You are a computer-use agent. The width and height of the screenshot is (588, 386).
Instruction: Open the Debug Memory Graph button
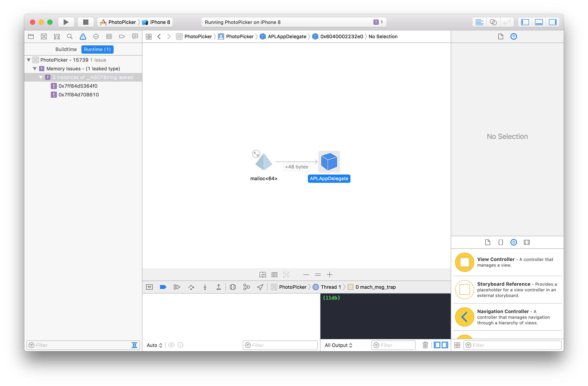(x=246, y=287)
